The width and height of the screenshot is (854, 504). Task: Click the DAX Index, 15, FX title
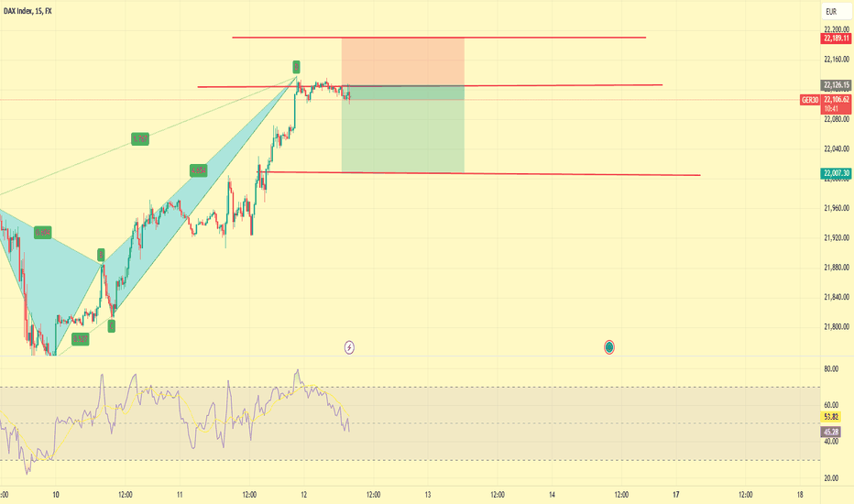coord(27,11)
